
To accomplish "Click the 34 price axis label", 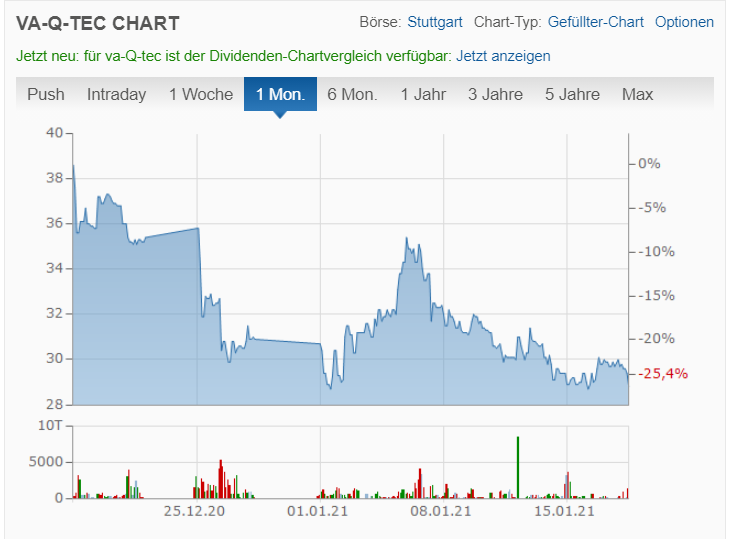I will click(x=54, y=268).
